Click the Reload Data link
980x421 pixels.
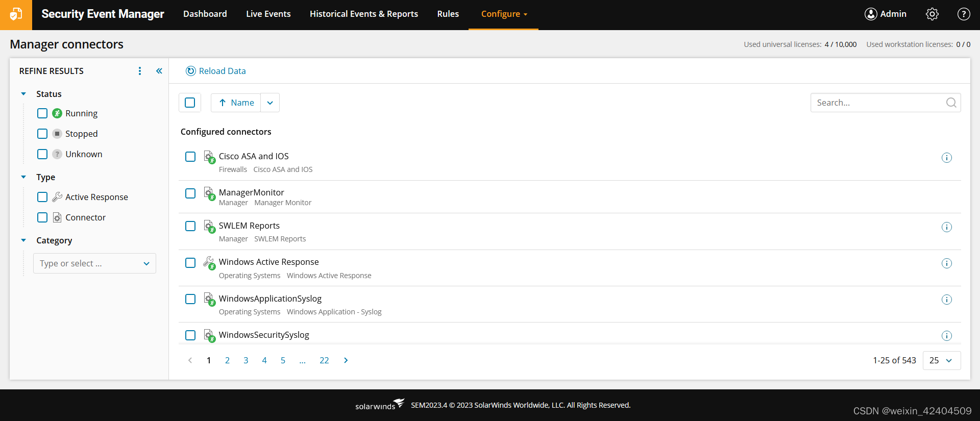click(x=223, y=71)
